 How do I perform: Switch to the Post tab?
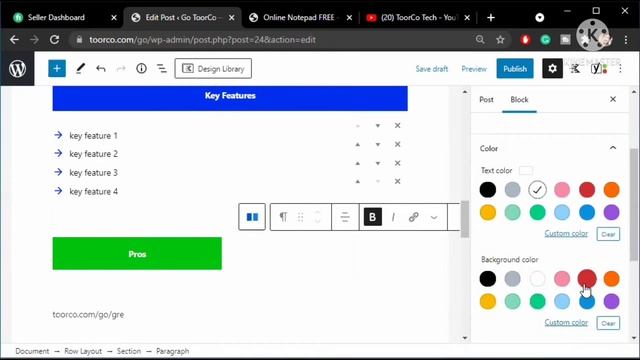coord(486,100)
